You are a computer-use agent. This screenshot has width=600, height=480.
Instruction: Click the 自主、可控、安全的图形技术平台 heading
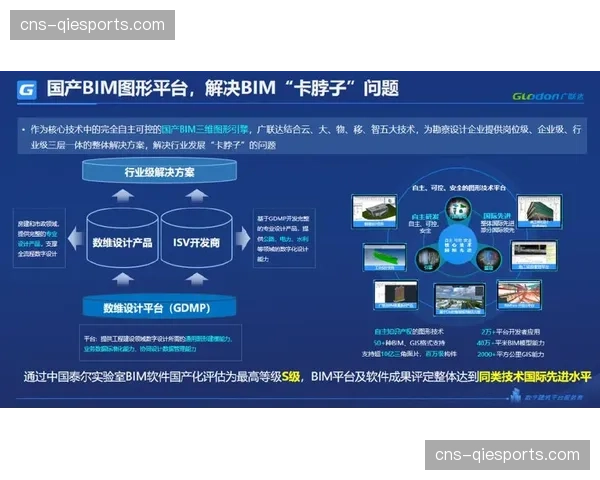[x=459, y=188]
